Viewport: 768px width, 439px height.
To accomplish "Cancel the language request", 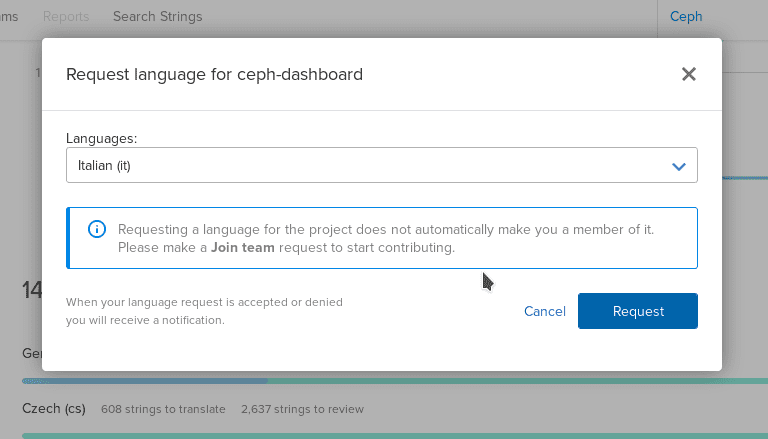I will pos(545,311).
